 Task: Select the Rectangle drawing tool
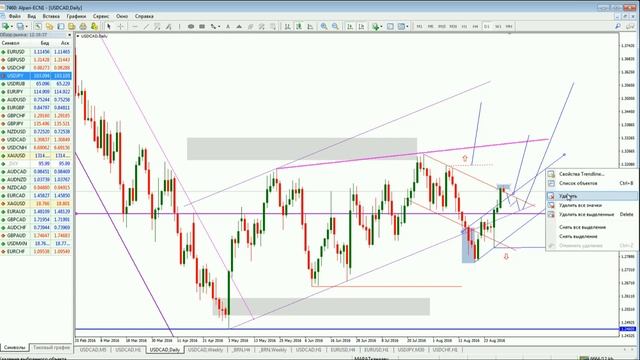202,26
